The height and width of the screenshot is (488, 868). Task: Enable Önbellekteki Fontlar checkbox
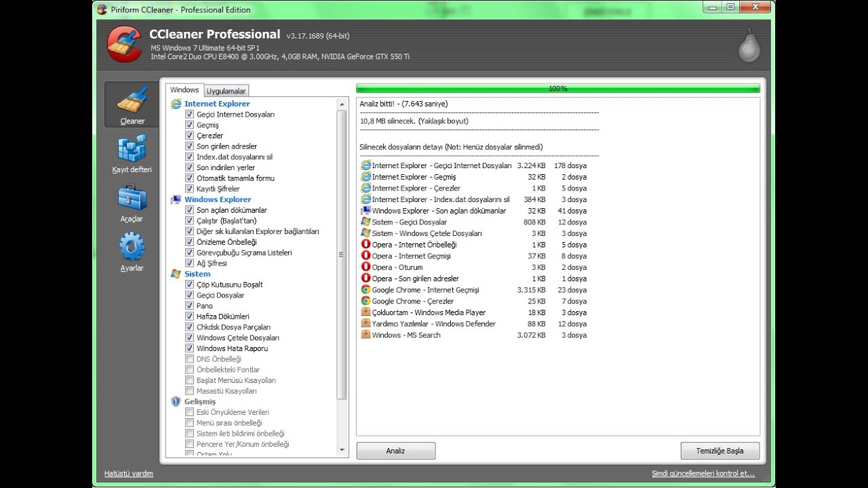click(x=190, y=369)
